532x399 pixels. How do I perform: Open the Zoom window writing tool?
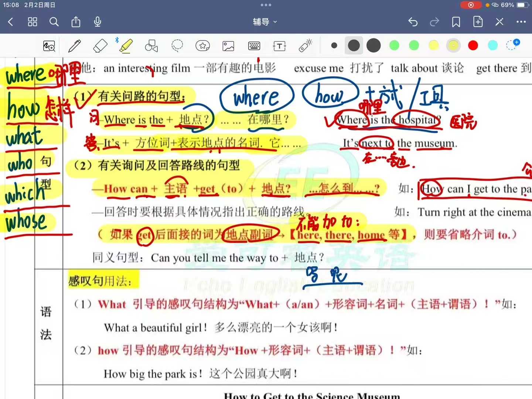49,46
